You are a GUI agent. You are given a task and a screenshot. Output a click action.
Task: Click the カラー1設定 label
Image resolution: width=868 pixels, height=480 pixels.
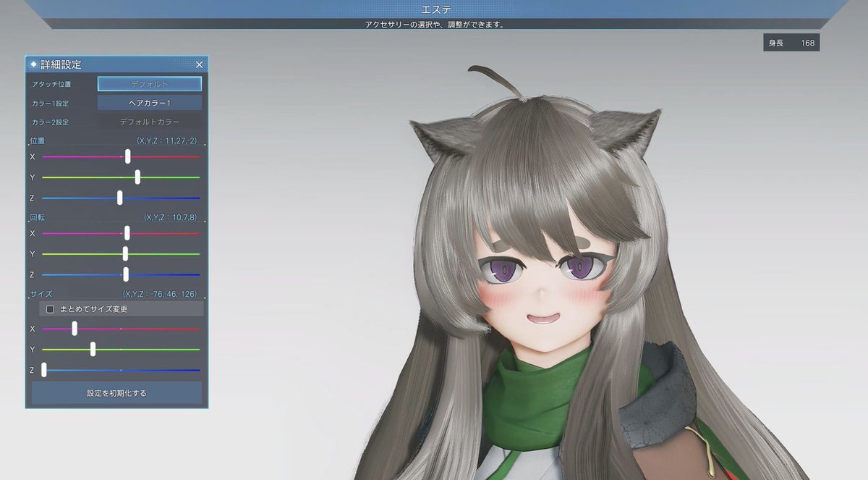tap(50, 104)
